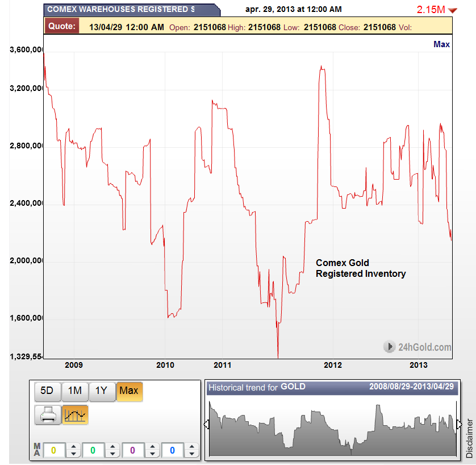
Task: Click the red down arrow beside 2.15M
Action: 452,10
